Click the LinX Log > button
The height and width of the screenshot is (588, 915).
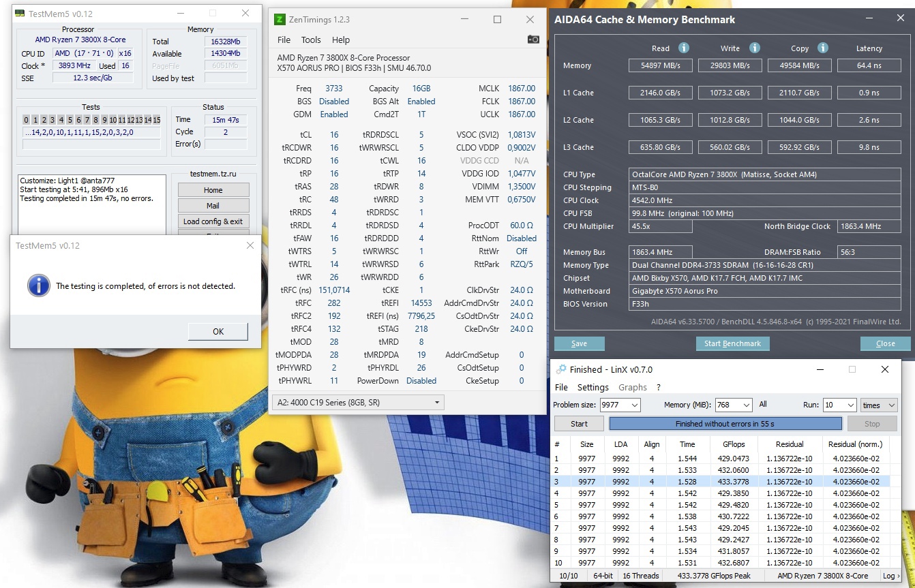pos(890,576)
